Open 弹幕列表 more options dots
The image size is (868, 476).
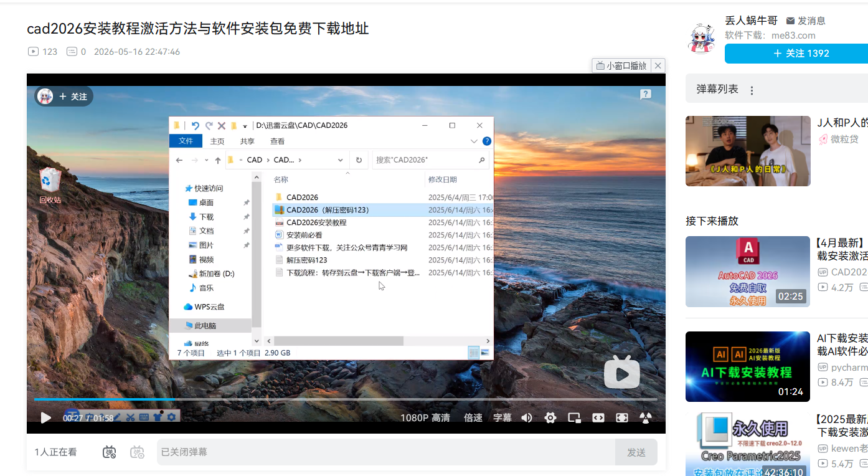[752, 90]
